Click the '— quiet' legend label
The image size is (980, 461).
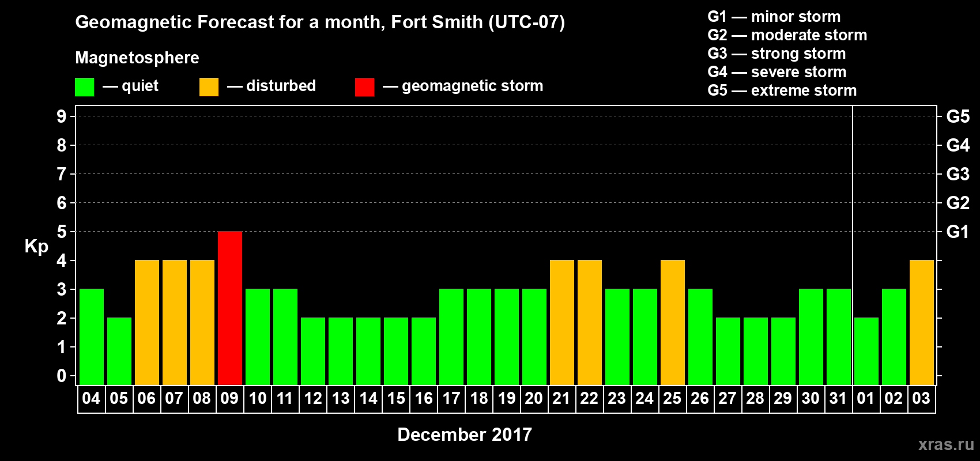click(130, 86)
